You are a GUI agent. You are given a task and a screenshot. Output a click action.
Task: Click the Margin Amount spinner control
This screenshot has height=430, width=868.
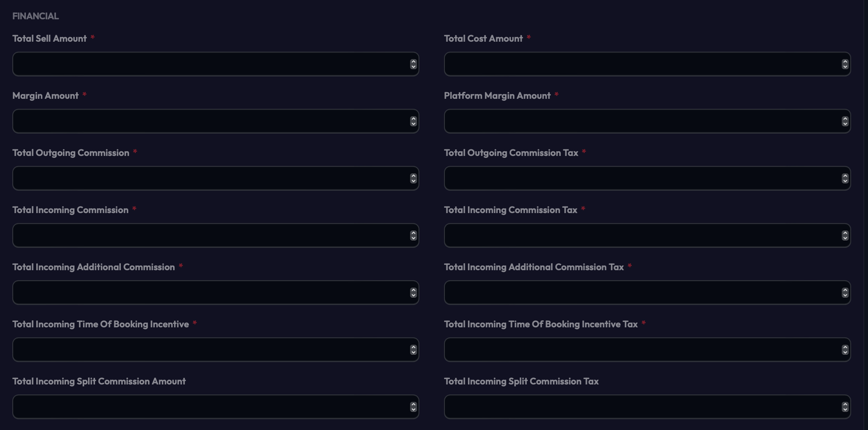point(413,121)
